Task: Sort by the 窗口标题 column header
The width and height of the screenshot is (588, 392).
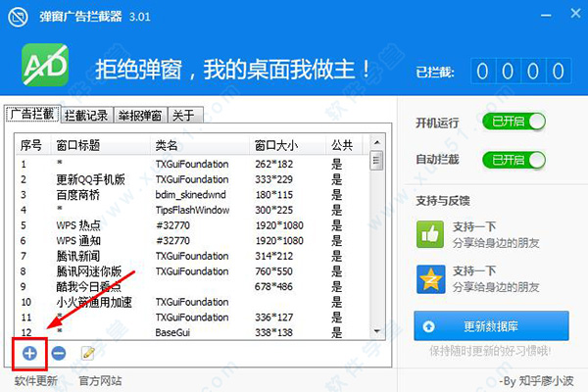Action: [x=101, y=145]
